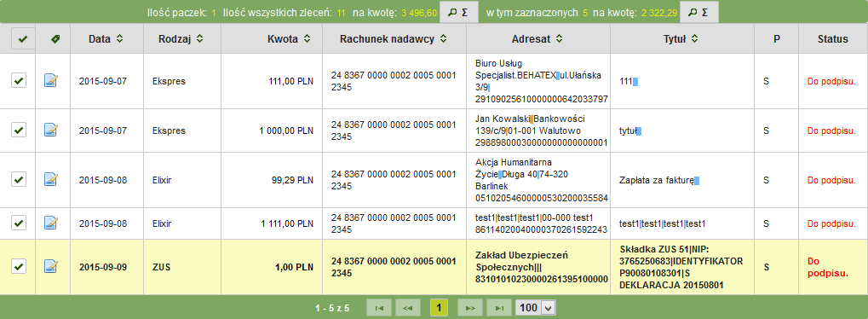This screenshot has height=319, width=868.
Task: Uncheck the Jan Kowalski 1 000,00 PLN transfer
Action: click(18, 130)
